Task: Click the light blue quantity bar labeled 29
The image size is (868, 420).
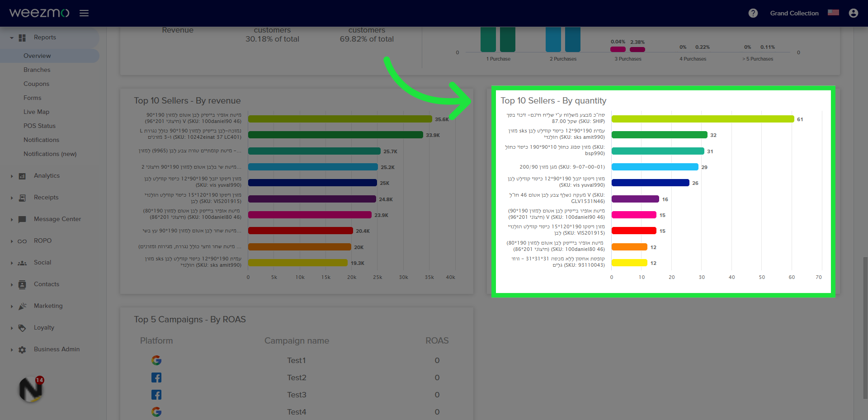Action: point(655,167)
